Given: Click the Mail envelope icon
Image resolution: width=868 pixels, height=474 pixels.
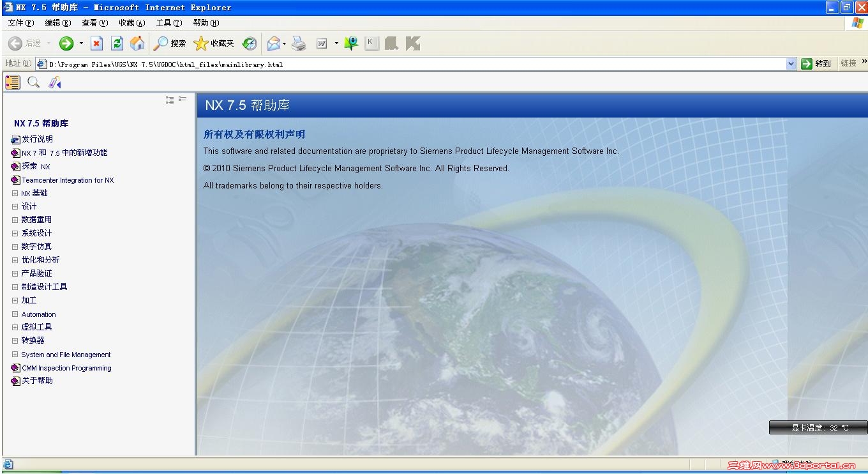Looking at the screenshot, I should (274, 43).
